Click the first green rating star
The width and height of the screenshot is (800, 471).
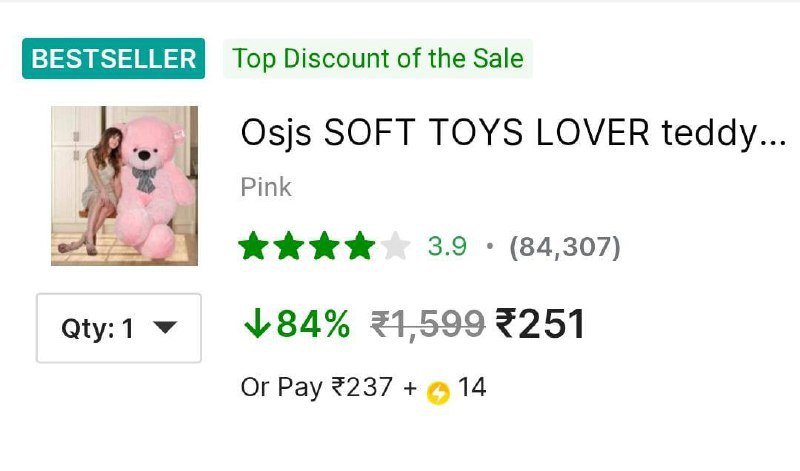pos(254,246)
